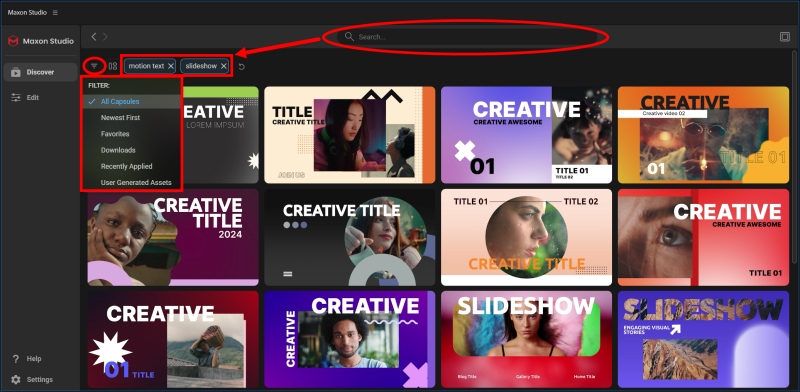Open the filter funnel dropdown
The height and width of the screenshot is (392, 800).
click(94, 66)
